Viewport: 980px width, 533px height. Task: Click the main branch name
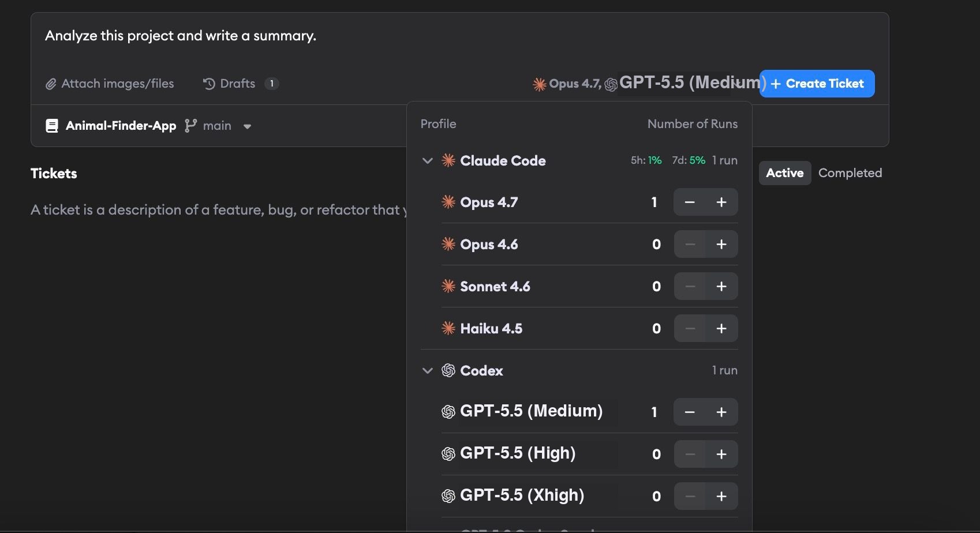tap(217, 126)
